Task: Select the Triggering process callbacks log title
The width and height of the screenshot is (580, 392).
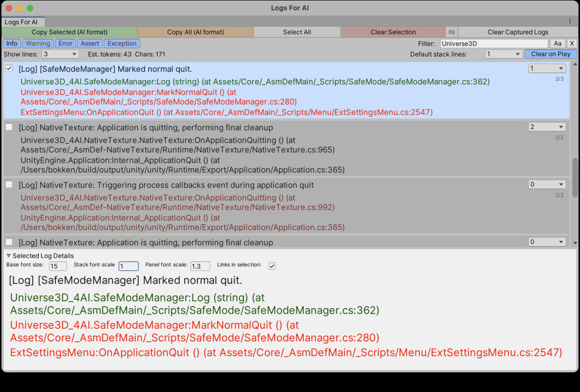Action: pos(166,185)
